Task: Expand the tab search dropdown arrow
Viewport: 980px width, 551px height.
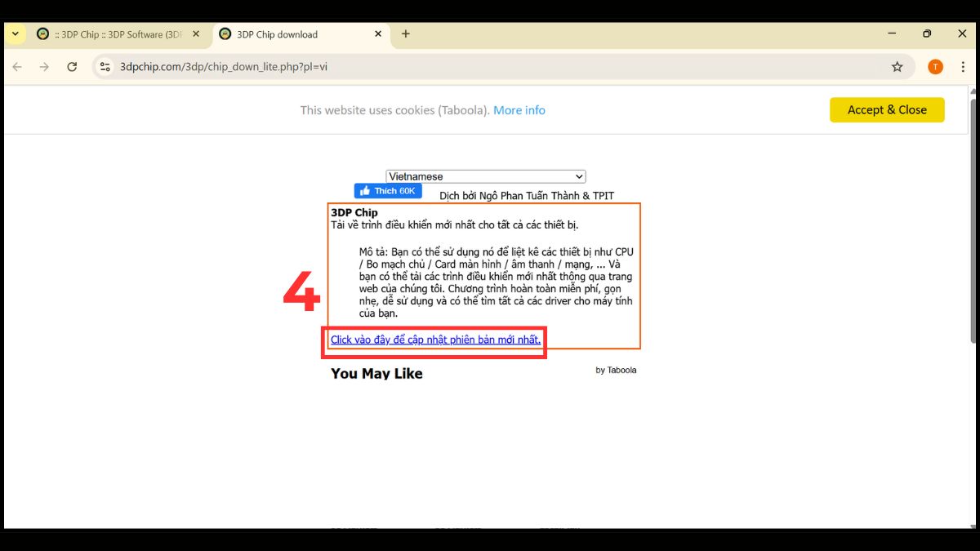Action: 15,34
